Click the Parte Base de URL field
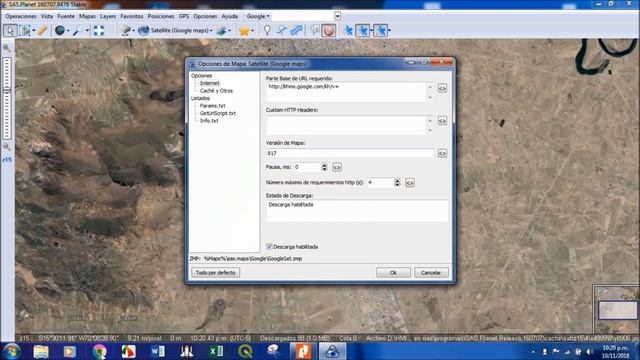This screenshot has height=360, width=640. (346, 91)
